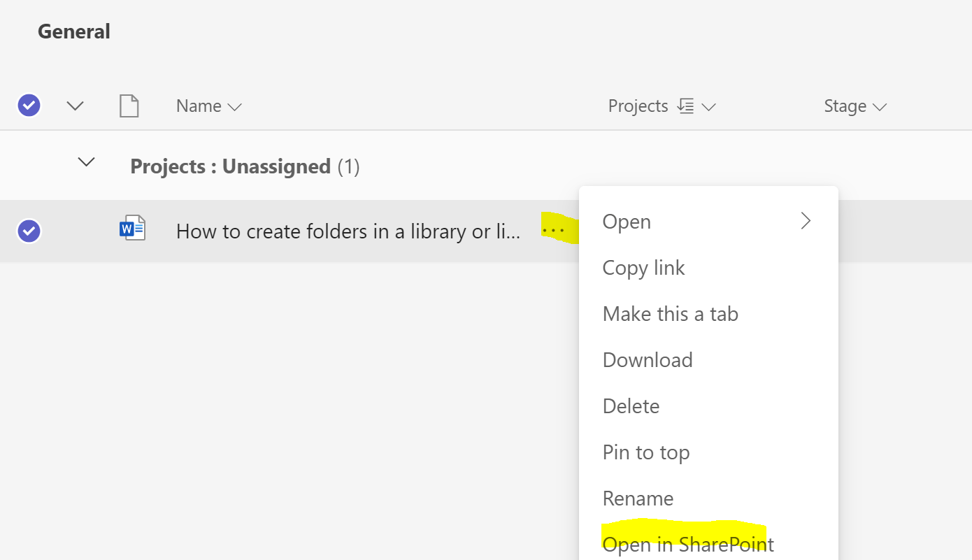Collapse the Projects : Unassigned group
Image resolution: width=972 pixels, height=560 pixels.
click(x=86, y=162)
